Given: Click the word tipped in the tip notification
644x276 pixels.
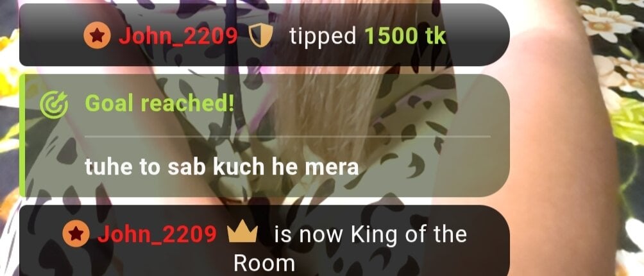Looking at the screenshot, I should pyautogui.click(x=323, y=37).
